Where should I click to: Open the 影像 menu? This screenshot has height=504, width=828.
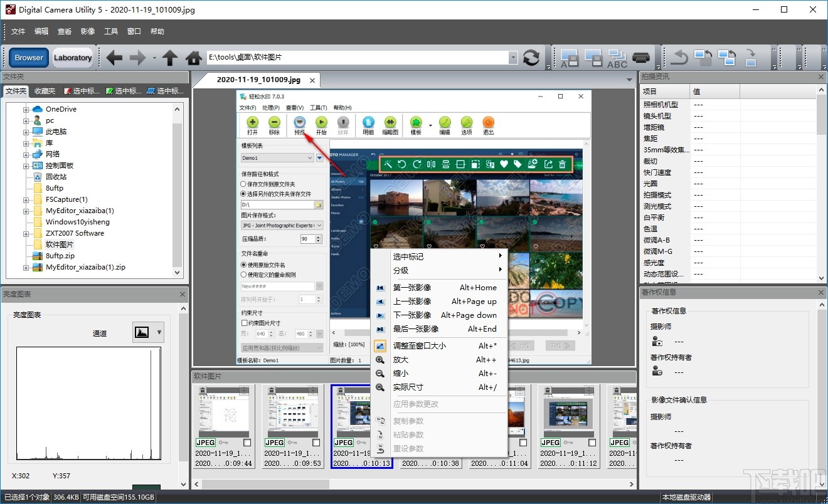88,31
